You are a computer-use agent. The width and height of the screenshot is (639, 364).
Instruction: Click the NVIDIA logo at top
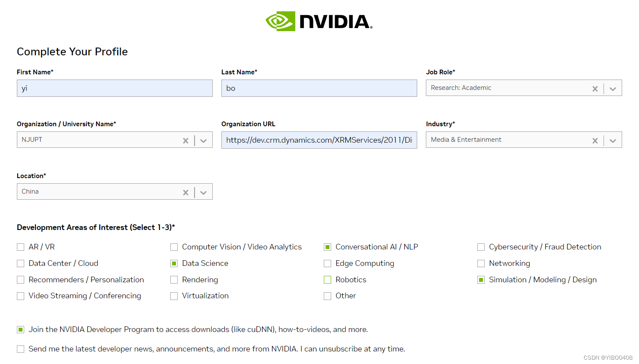(319, 21)
